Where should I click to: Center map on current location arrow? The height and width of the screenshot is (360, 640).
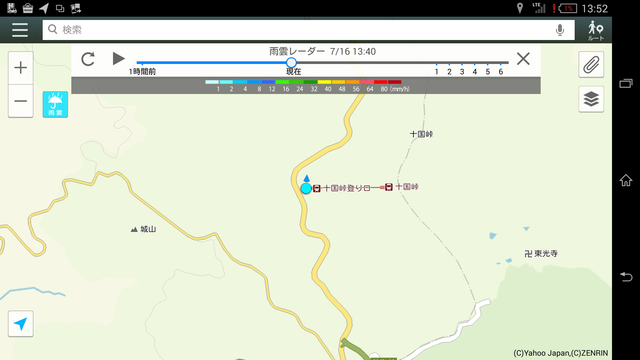[x=20, y=324]
